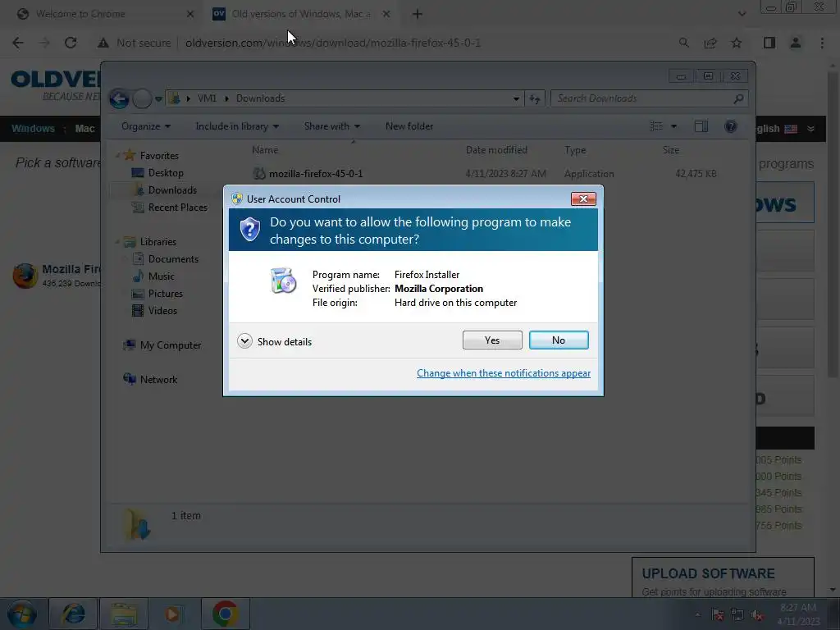Click VM1 in Explorer address bar

[207, 98]
